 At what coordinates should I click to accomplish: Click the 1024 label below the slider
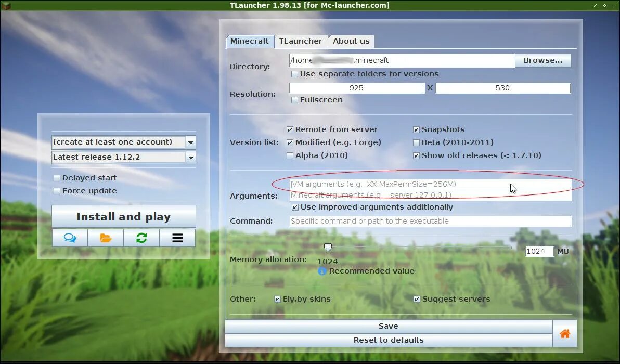328,262
